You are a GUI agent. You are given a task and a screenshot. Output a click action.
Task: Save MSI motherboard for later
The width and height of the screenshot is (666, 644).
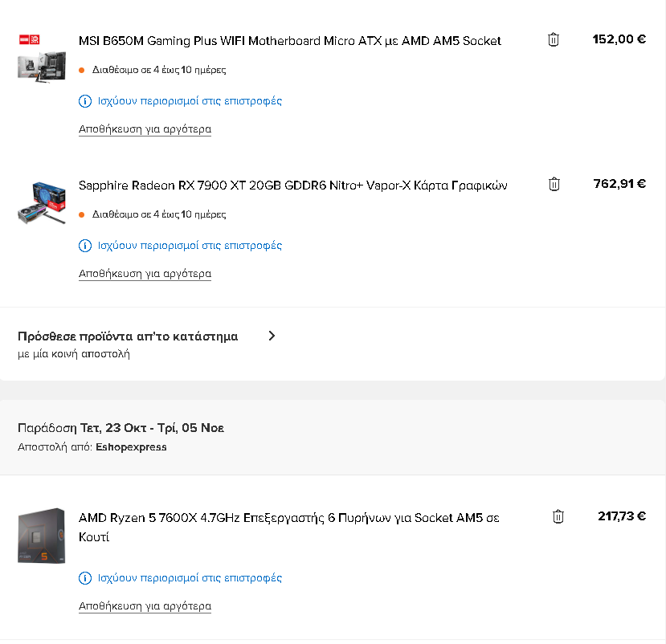coord(145,129)
